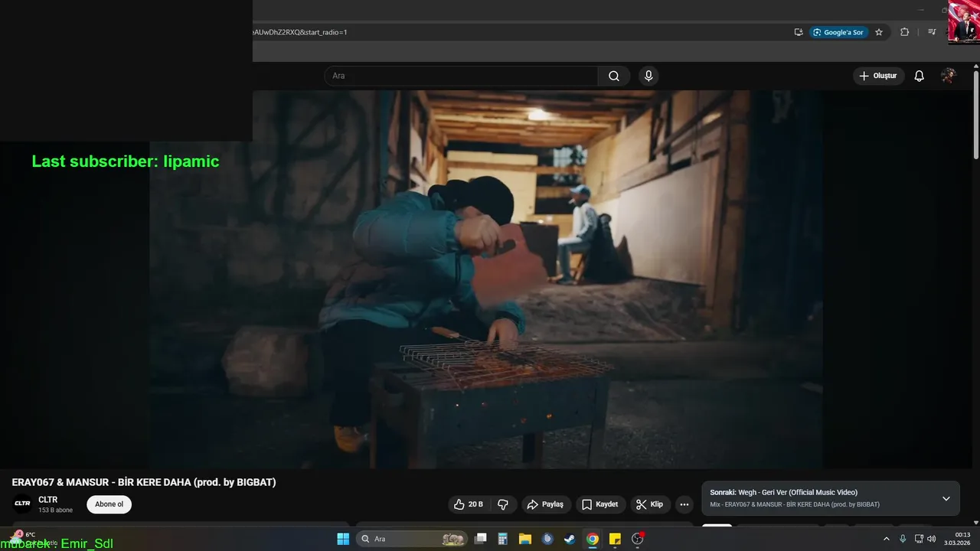Image resolution: width=980 pixels, height=551 pixels.
Task: Dislike the video with thumbs down
Action: (503, 504)
